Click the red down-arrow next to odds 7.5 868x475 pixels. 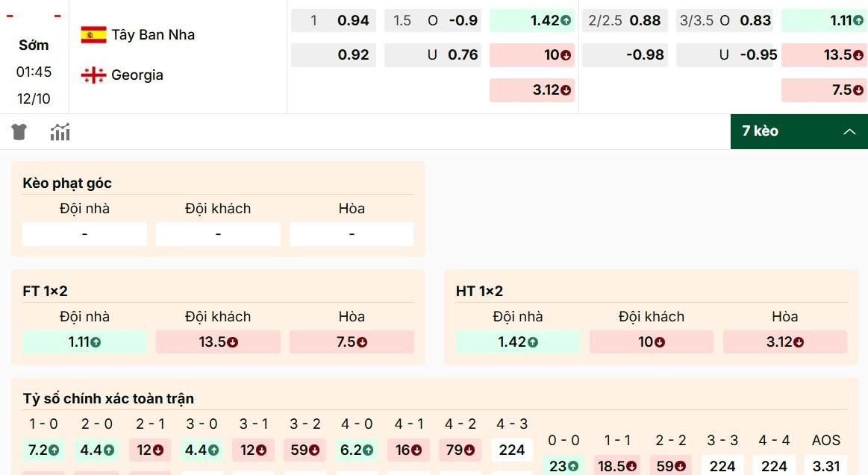[x=859, y=89]
